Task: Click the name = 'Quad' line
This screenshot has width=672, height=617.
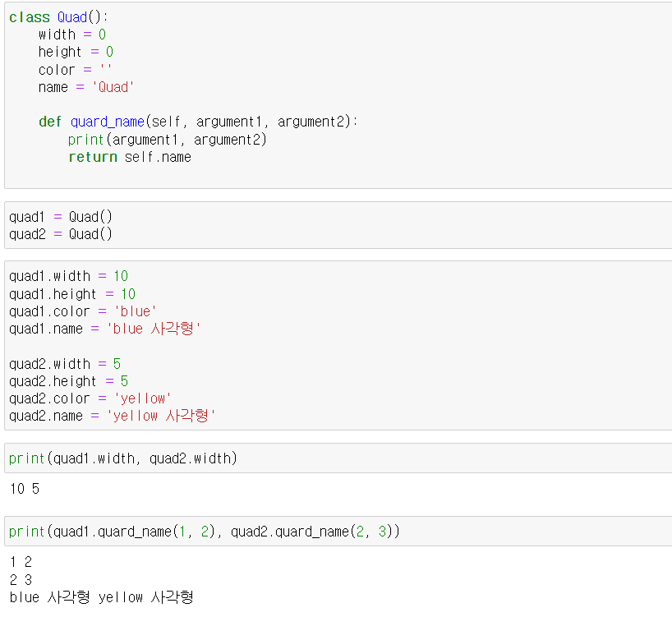Action: point(86,87)
